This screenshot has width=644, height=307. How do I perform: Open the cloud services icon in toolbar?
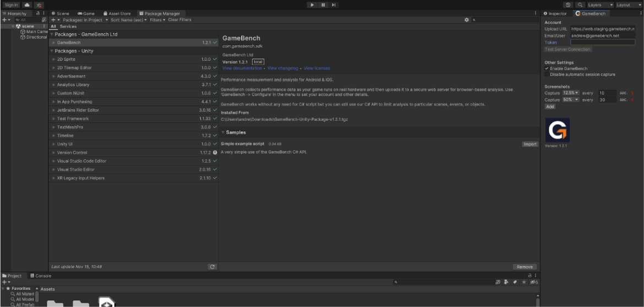click(x=27, y=5)
